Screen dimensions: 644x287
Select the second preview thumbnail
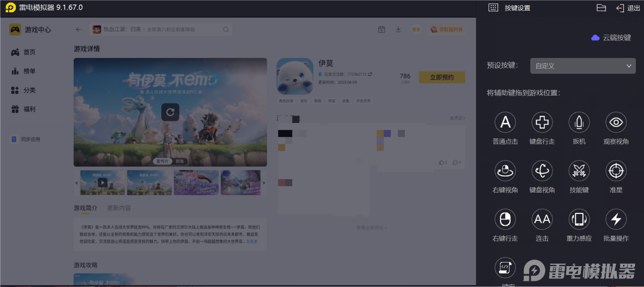click(150, 182)
